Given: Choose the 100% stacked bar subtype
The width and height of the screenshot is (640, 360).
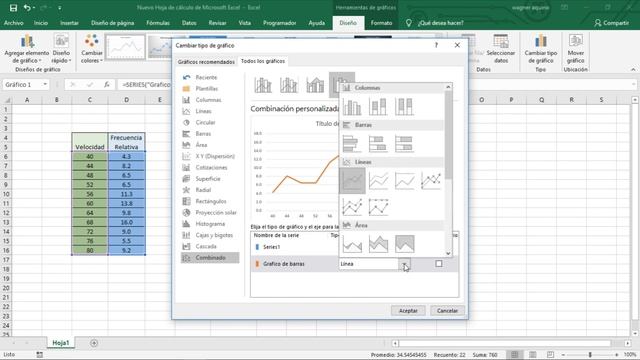Looking at the screenshot, I should pos(404,144).
